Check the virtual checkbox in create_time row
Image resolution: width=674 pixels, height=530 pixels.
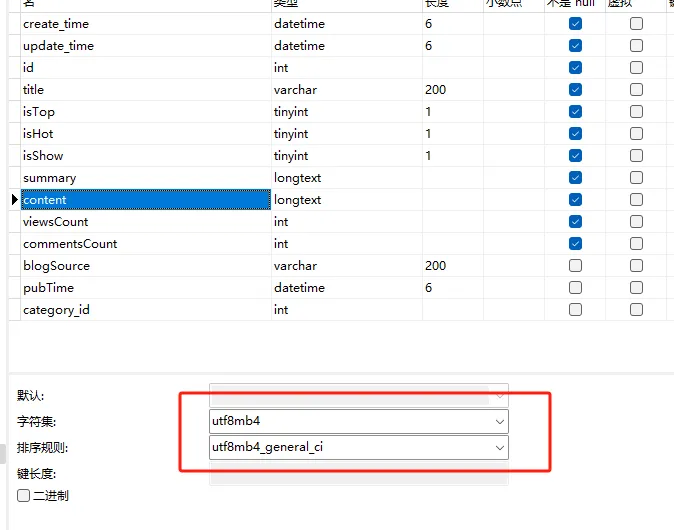pyautogui.click(x=636, y=24)
